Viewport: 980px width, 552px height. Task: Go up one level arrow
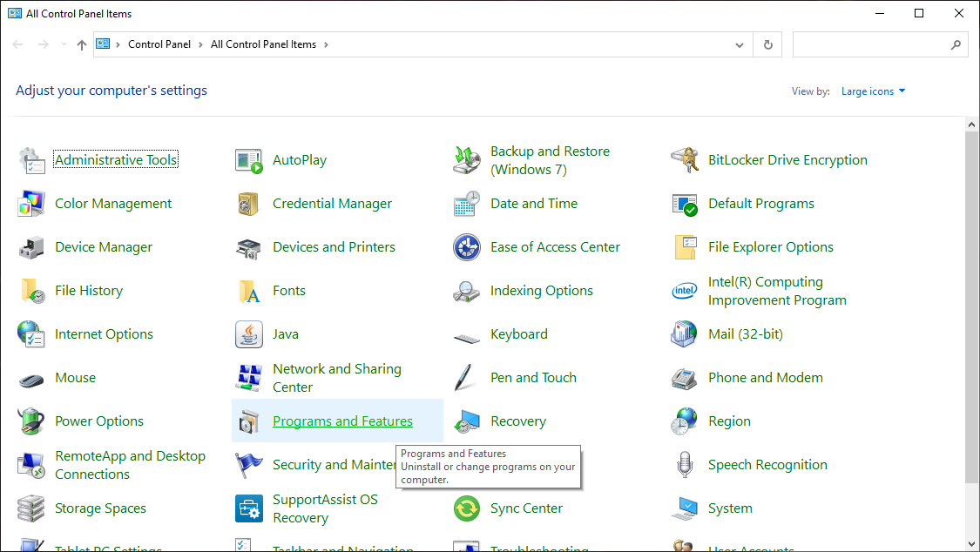pyautogui.click(x=81, y=45)
